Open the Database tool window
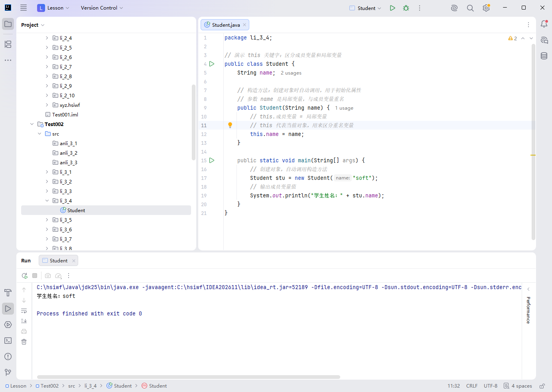 point(544,56)
